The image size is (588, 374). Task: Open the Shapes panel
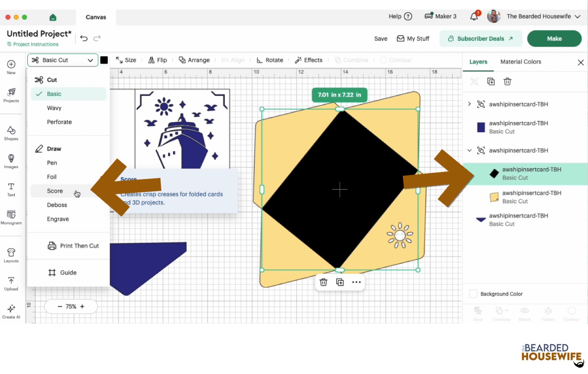11,133
